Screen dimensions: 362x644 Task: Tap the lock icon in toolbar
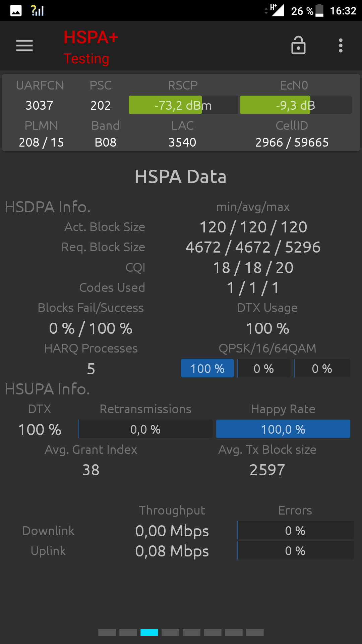[x=298, y=45]
